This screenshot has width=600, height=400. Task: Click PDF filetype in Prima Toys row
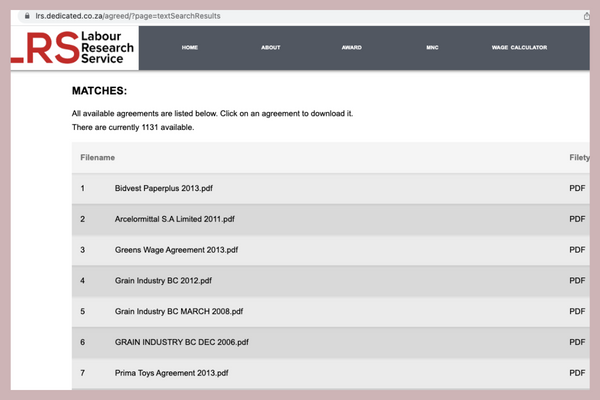tap(577, 373)
